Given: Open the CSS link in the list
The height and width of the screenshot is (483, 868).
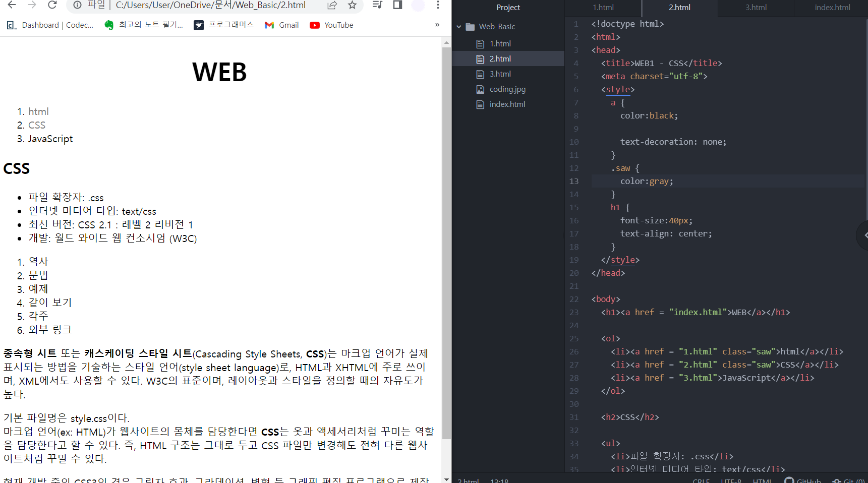Looking at the screenshot, I should click(x=37, y=125).
